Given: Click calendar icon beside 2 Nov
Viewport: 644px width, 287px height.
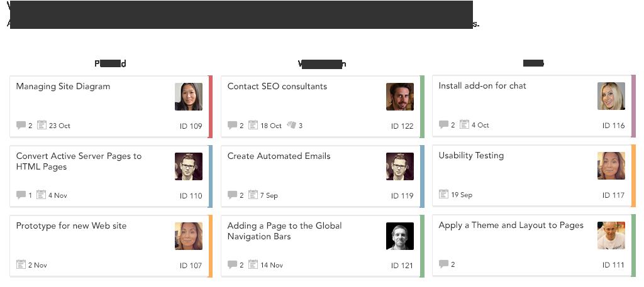Looking at the screenshot, I should click(21, 264).
